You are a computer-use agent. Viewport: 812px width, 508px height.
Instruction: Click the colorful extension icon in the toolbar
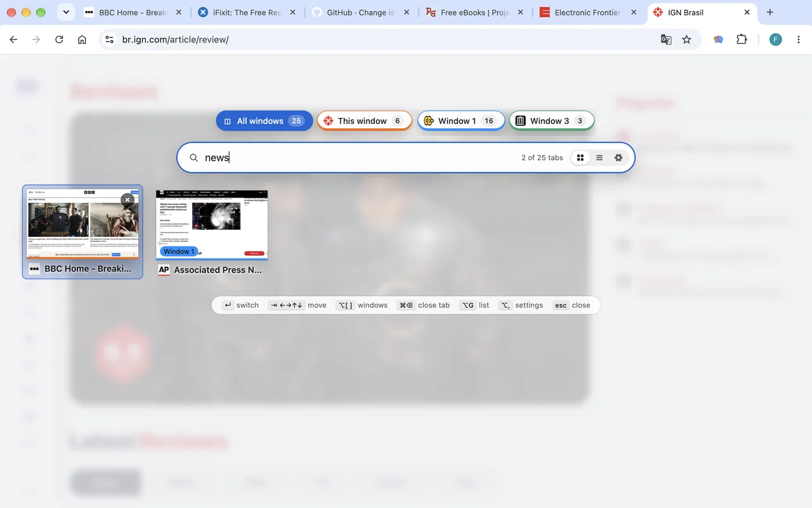tap(718, 39)
